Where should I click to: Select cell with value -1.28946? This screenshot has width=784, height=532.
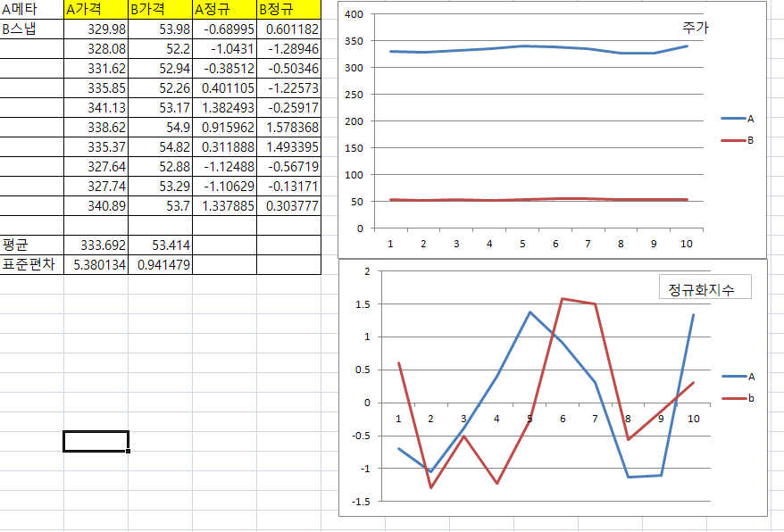288,49
